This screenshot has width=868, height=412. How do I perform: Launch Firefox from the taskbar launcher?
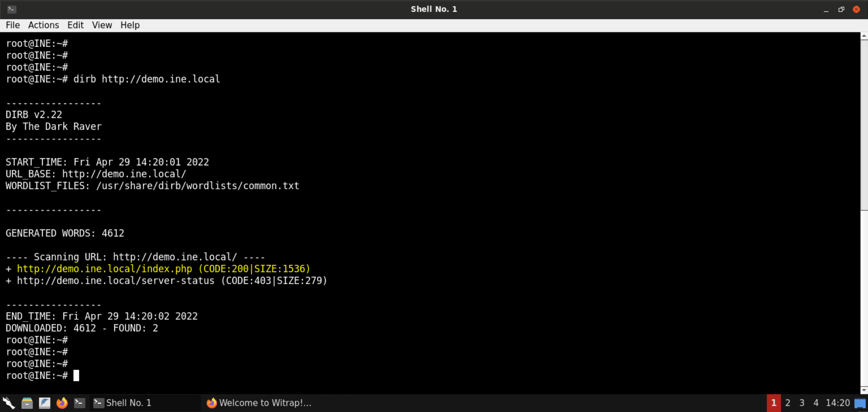click(62, 403)
